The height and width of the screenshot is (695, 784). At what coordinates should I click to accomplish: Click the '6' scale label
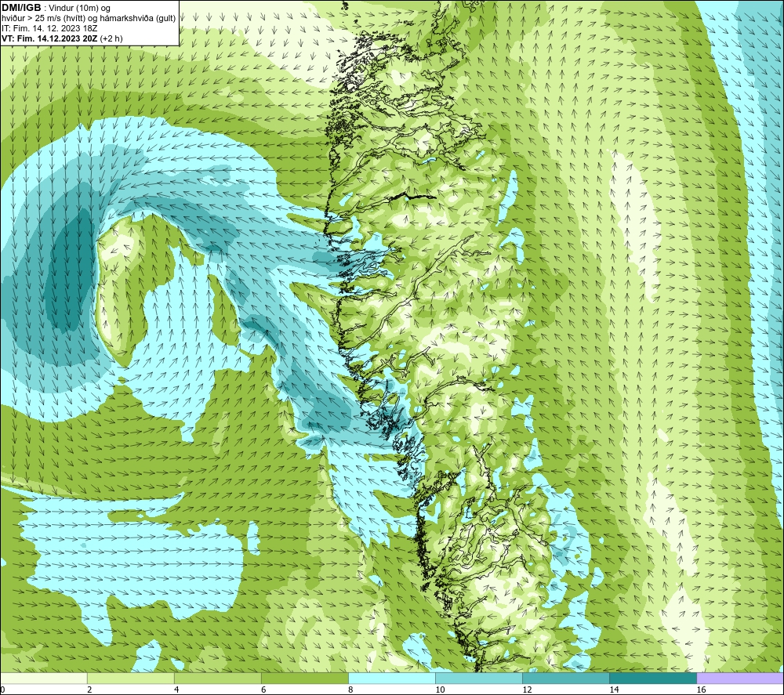[263, 690]
